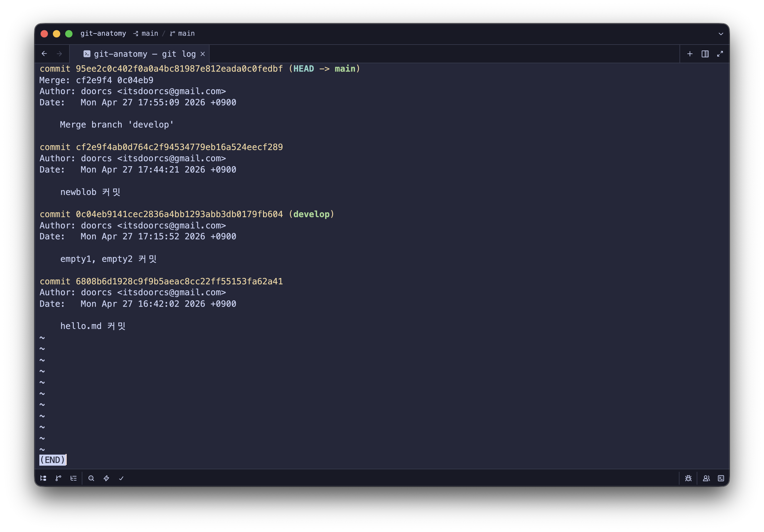Click the lightning bolt icon

click(106, 478)
